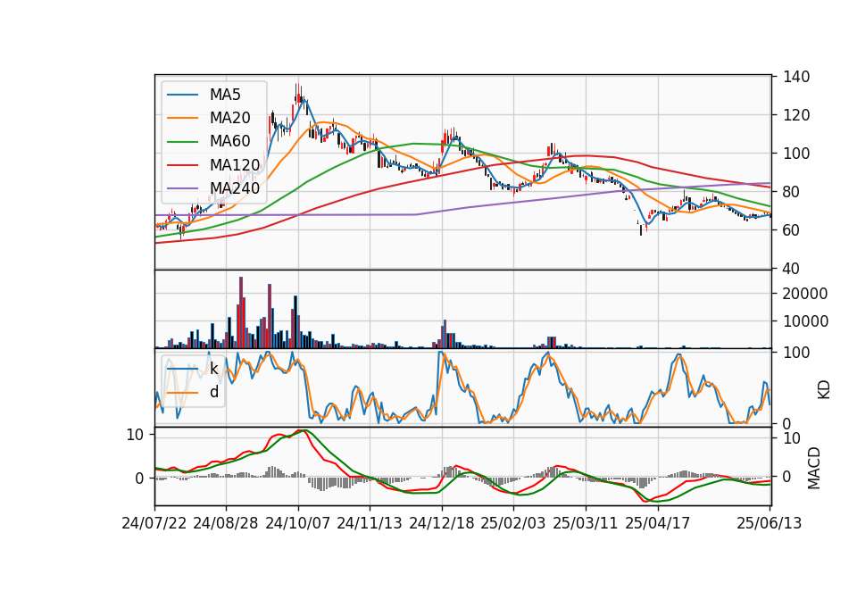Click the 140 price axis label

[x=796, y=77]
